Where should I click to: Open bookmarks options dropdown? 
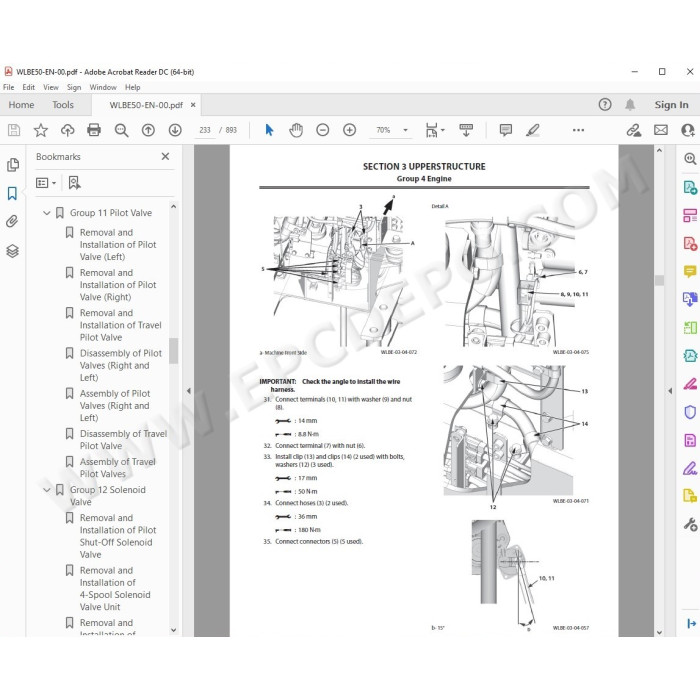coord(46,183)
